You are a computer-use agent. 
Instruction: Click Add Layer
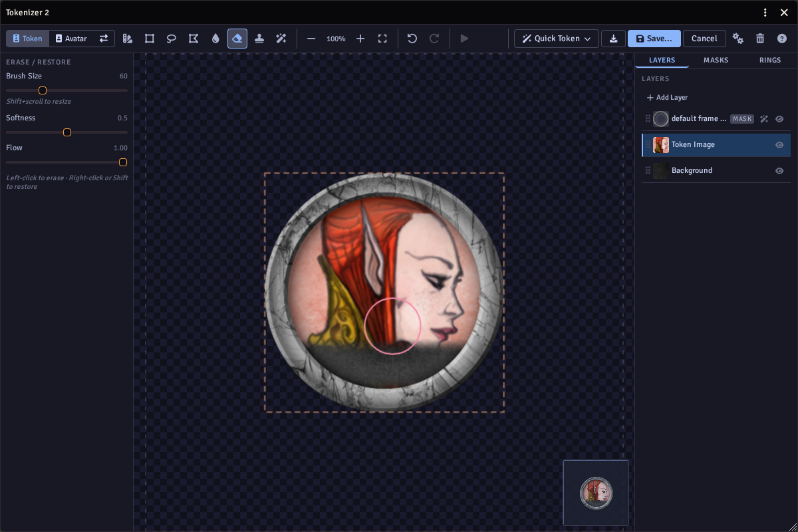[x=667, y=98]
